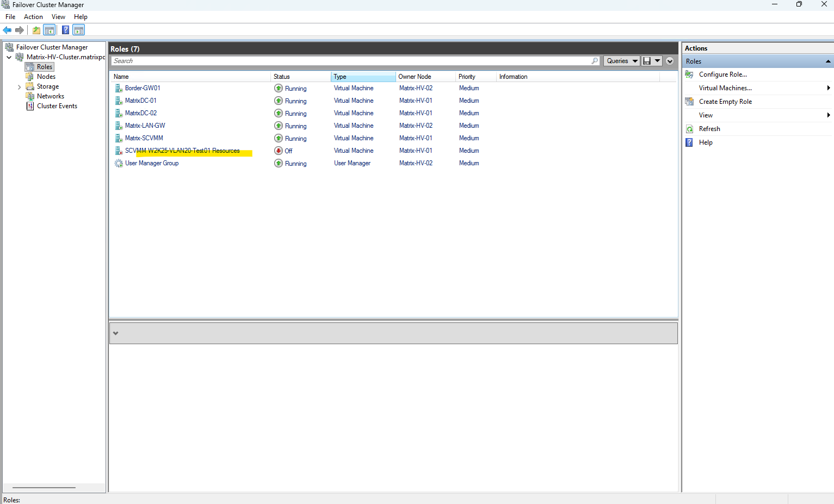The width and height of the screenshot is (834, 504).
Task: Click the Running status text for Matrix-LAN-GW
Action: pyautogui.click(x=295, y=126)
